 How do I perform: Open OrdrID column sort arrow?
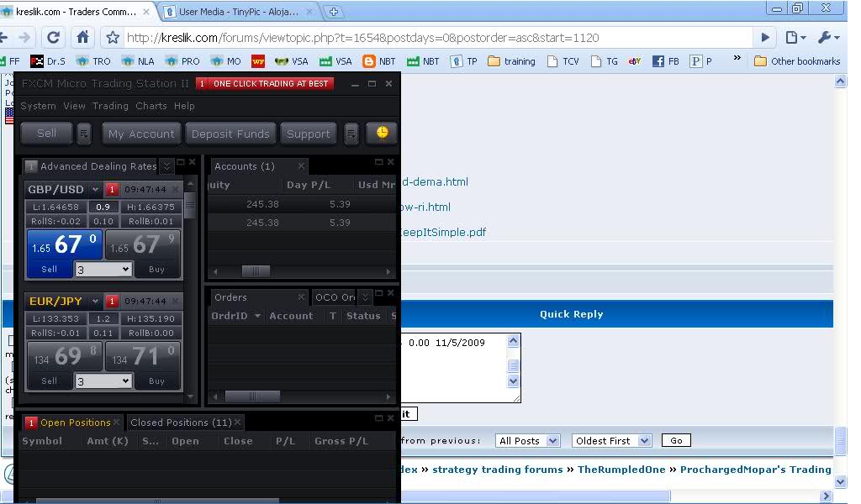pyautogui.click(x=257, y=316)
